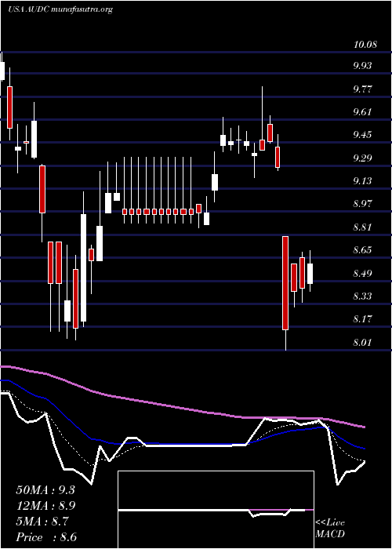Click the MACD inset chart panel
The image size is (392, 549).
(216, 510)
